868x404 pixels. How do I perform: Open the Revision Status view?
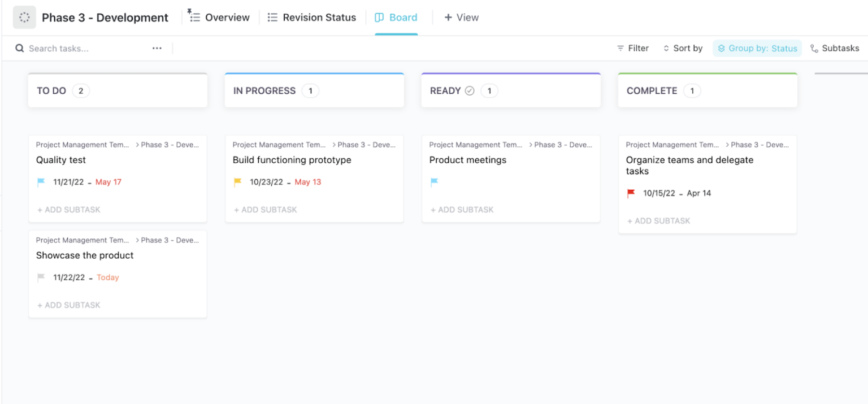tap(311, 17)
